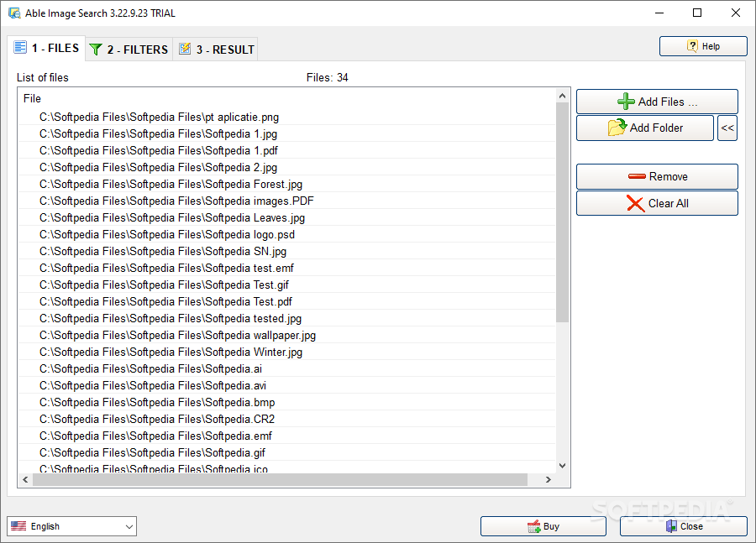Screen dimensions: 756x543
Task: Click the horizontal scroll left arrow
Action: [25, 479]
